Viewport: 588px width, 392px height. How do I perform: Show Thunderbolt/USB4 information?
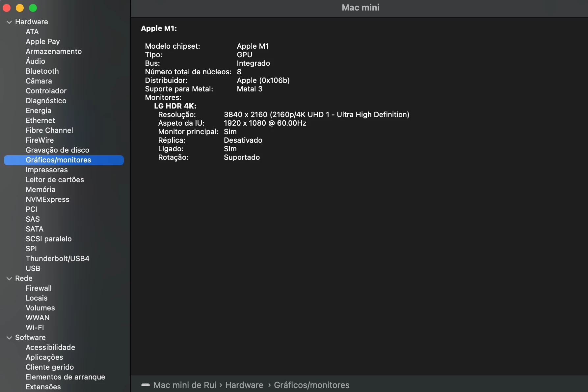58,259
